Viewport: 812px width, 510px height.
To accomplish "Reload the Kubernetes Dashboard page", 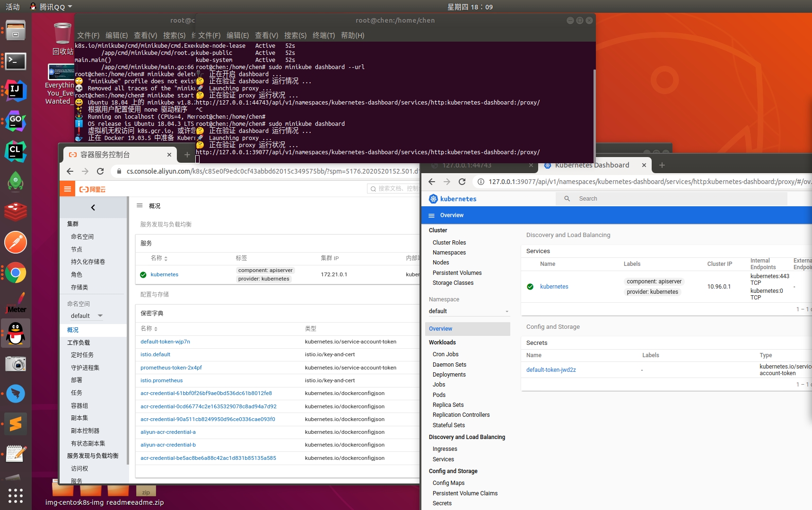I will pyautogui.click(x=462, y=182).
